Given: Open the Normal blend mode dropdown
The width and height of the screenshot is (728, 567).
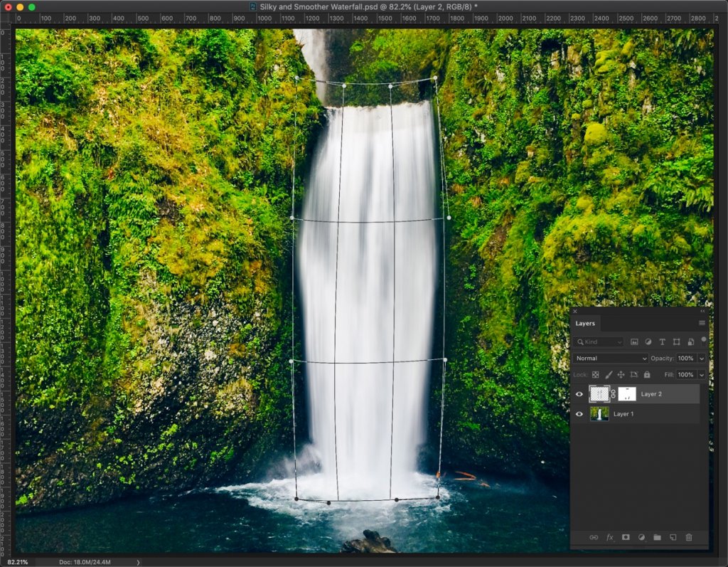Looking at the screenshot, I should click(610, 358).
